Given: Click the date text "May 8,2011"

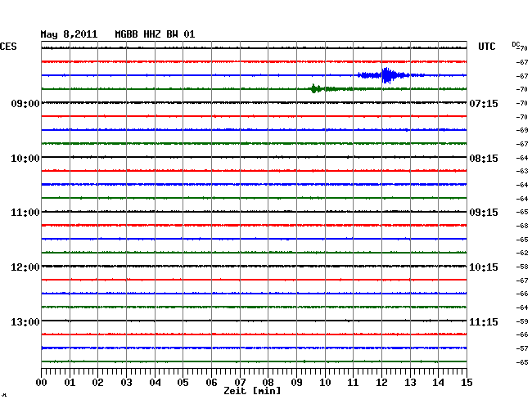Looking at the screenshot, I should pyautogui.click(x=69, y=34).
